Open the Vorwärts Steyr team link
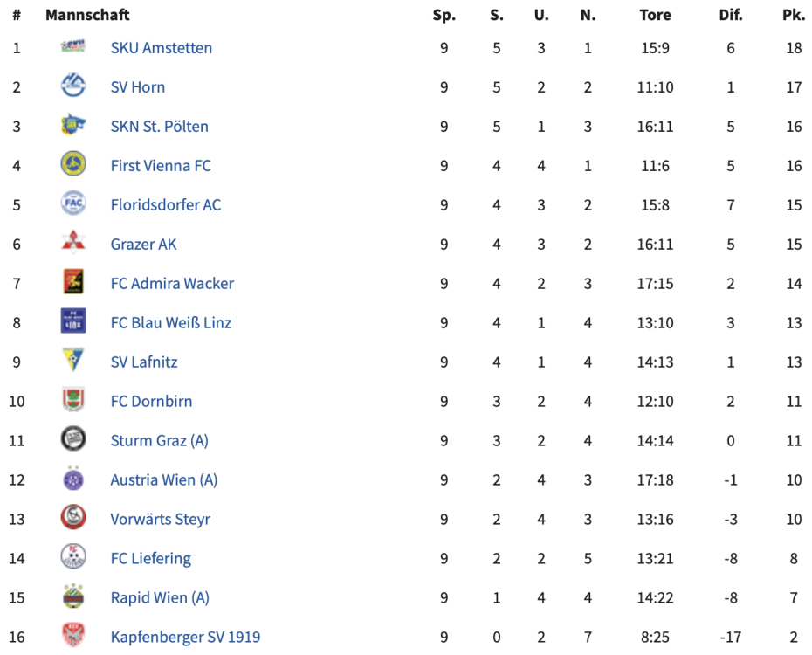Viewport: 812px width, 655px height. point(160,519)
